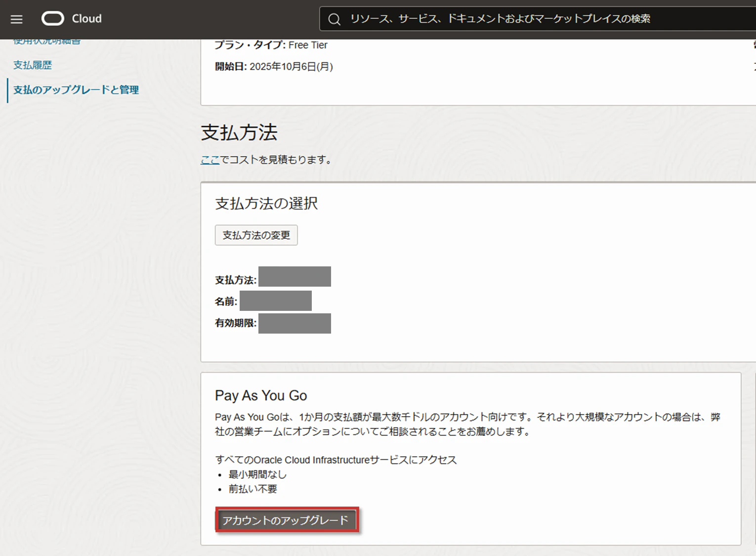Click the Cloud brand text in header
This screenshot has height=556, width=756.
(x=87, y=19)
